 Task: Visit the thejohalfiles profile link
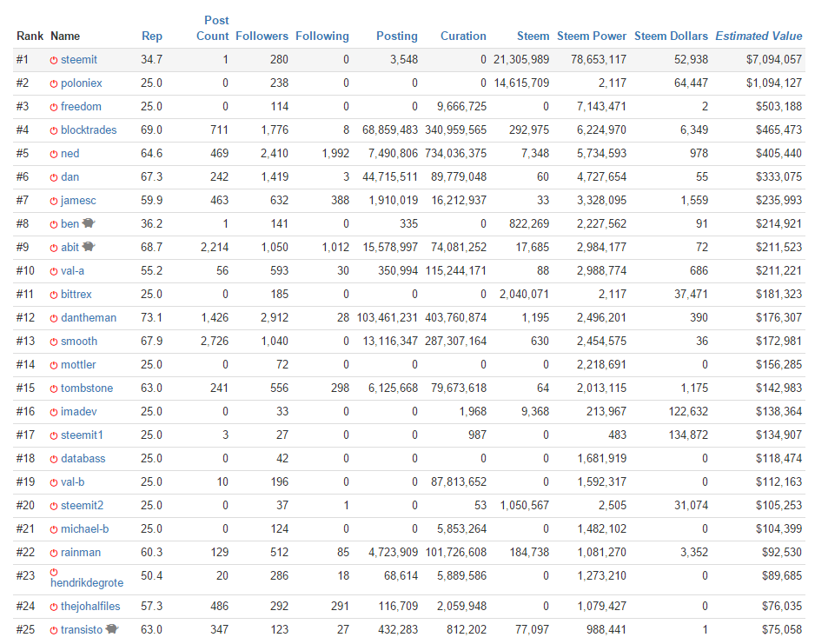click(90, 606)
